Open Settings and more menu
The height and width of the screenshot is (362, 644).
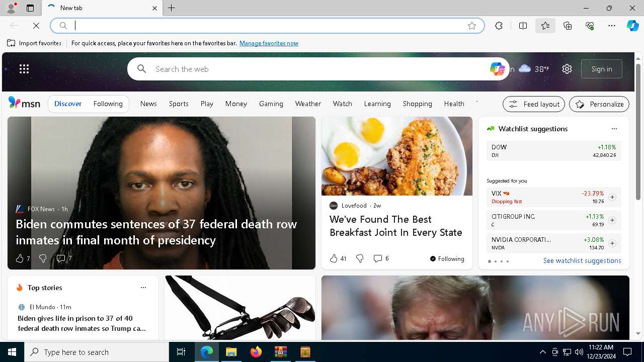[612, 26]
